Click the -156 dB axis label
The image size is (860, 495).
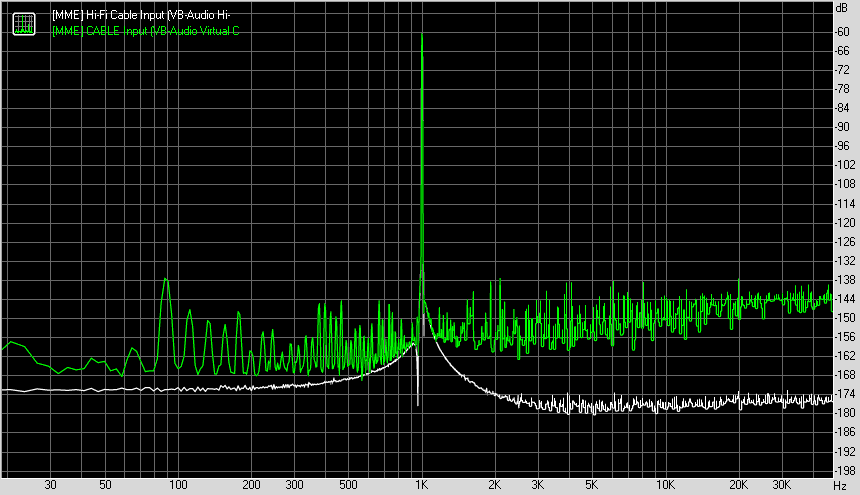845,337
